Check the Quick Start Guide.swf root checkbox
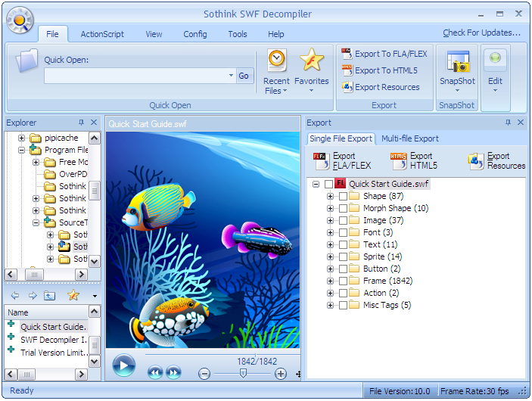The height and width of the screenshot is (401, 532). [x=328, y=184]
